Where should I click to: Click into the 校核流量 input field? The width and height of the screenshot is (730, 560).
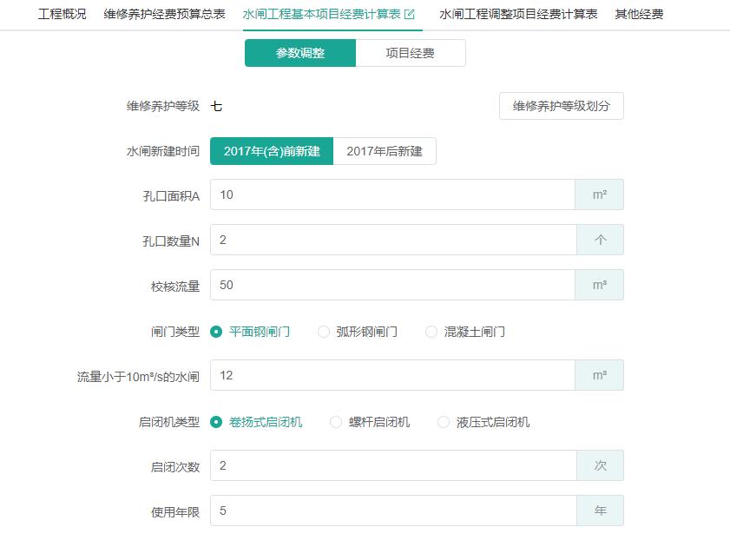(x=392, y=285)
